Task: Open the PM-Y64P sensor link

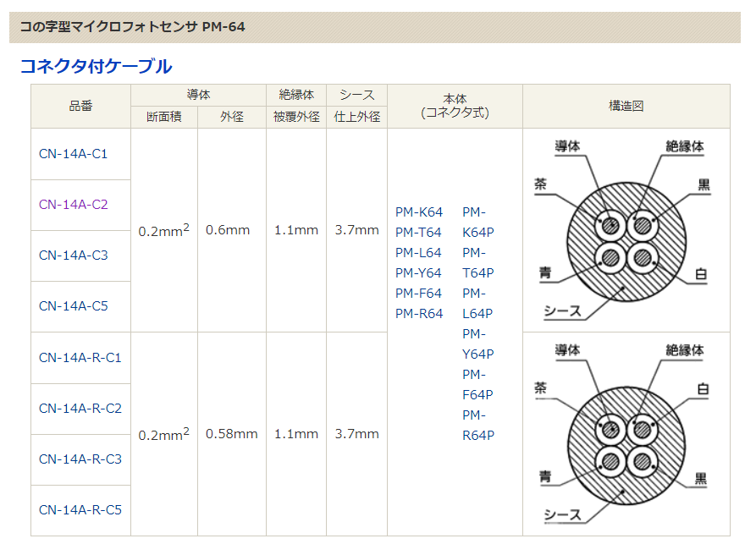Action: [478, 343]
